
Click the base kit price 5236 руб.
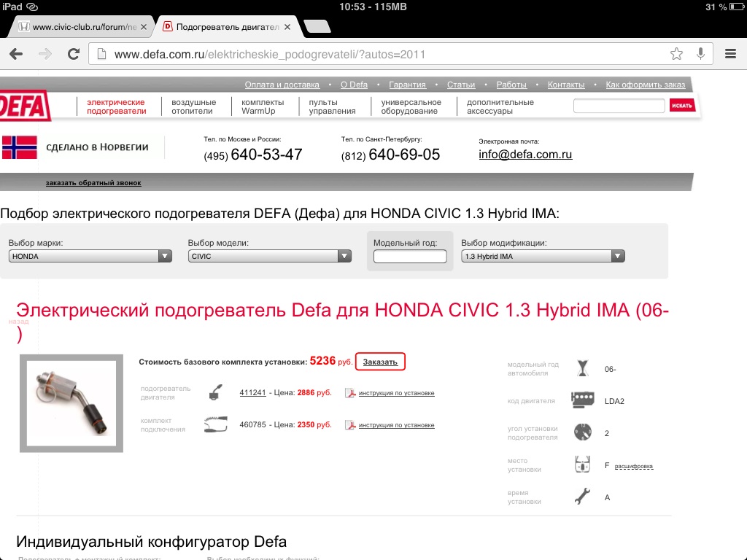[331, 361]
